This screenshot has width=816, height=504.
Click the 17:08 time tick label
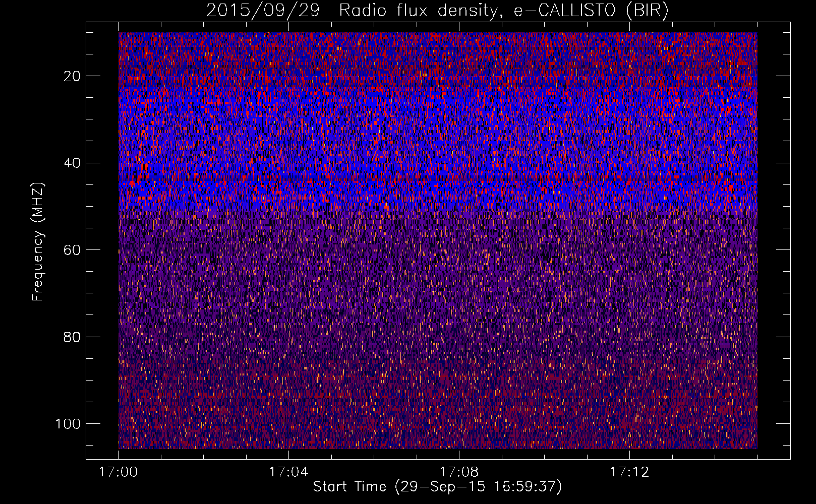(459, 472)
